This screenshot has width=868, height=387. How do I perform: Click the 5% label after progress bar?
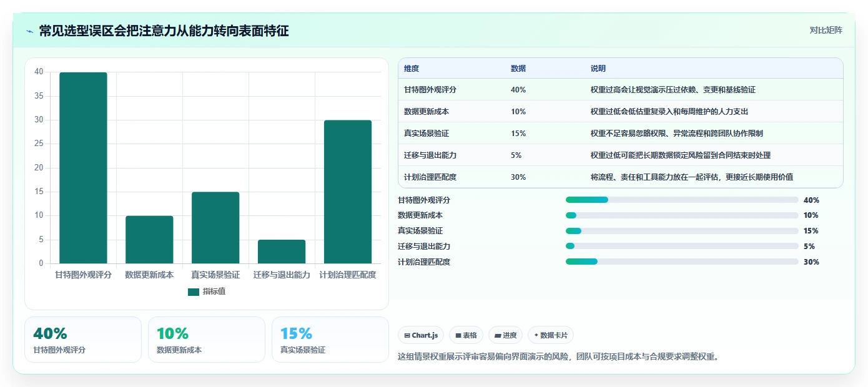tap(809, 247)
